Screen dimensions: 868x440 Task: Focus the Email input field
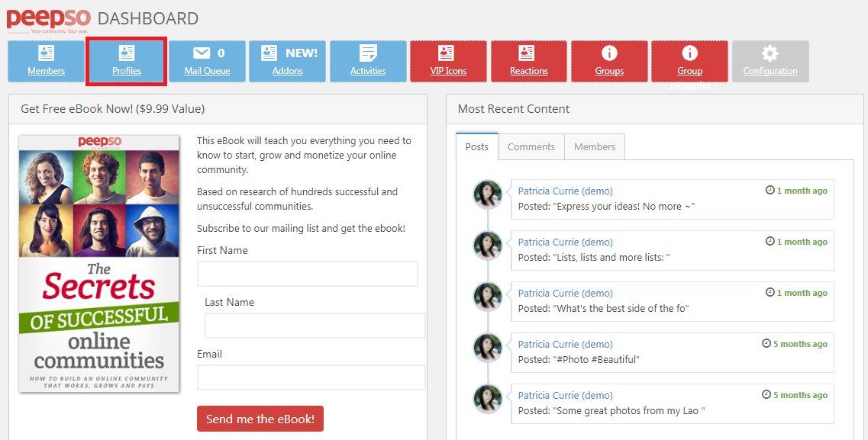pos(311,377)
